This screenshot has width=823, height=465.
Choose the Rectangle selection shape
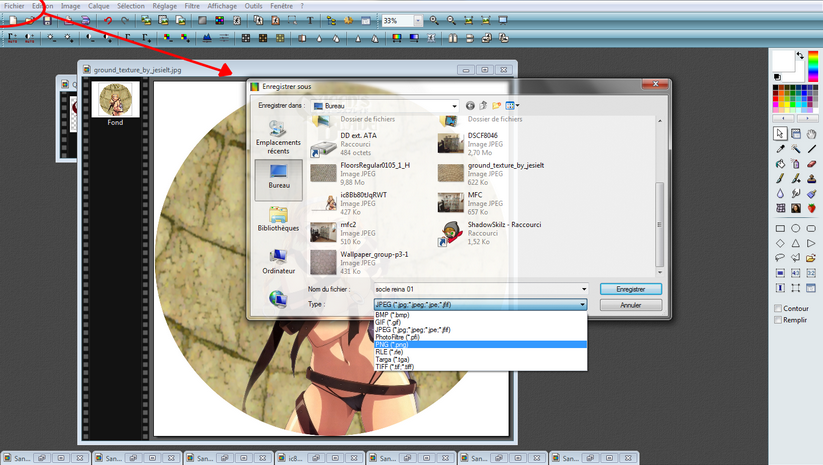coord(780,228)
